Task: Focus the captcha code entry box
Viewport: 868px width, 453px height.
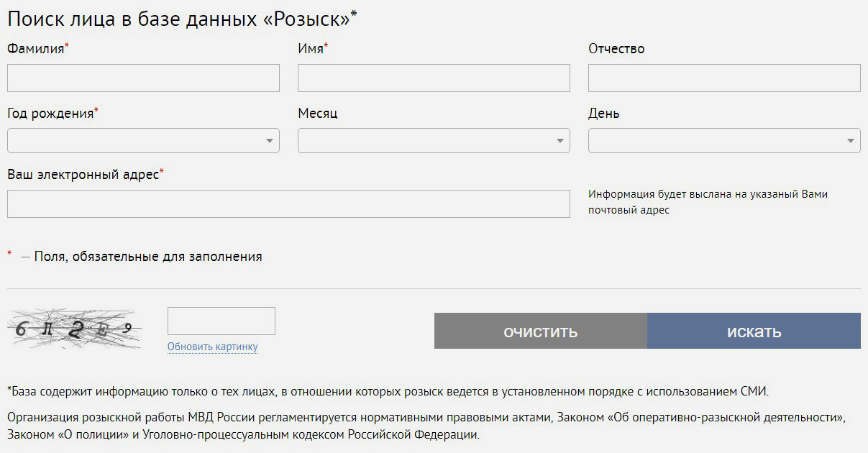Action: coord(221,321)
